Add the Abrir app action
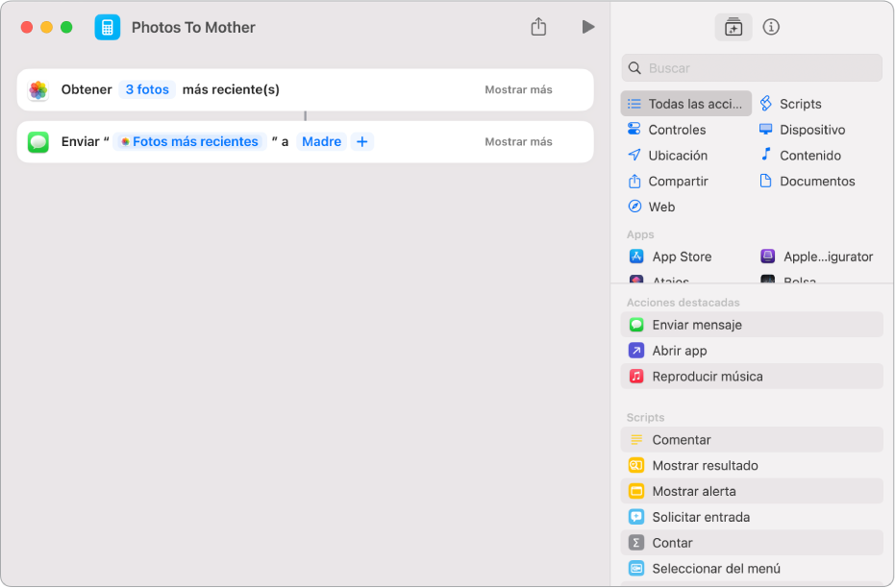Viewport: 895px width, 588px height. coord(752,350)
